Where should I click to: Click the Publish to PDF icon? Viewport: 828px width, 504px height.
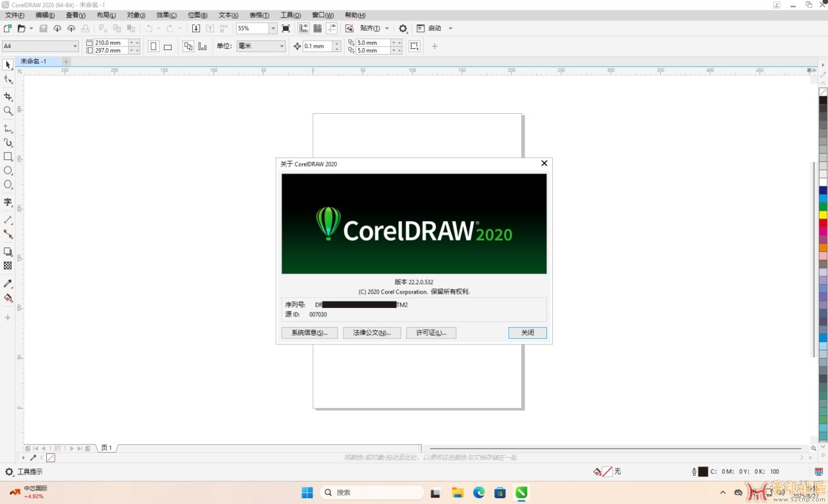224,28
